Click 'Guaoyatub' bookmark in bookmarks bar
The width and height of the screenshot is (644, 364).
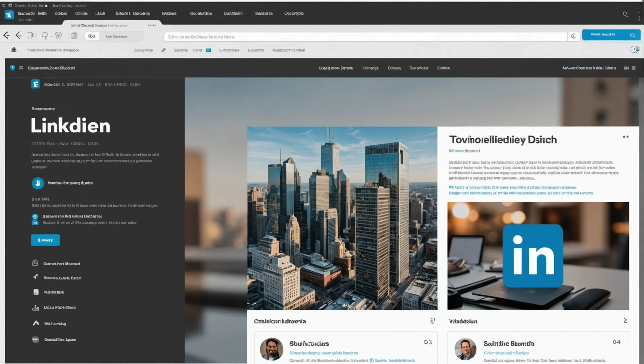[x=143, y=50]
